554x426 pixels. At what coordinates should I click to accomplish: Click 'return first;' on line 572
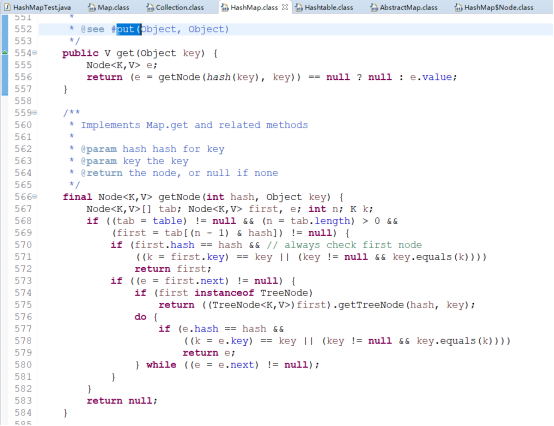coord(173,269)
